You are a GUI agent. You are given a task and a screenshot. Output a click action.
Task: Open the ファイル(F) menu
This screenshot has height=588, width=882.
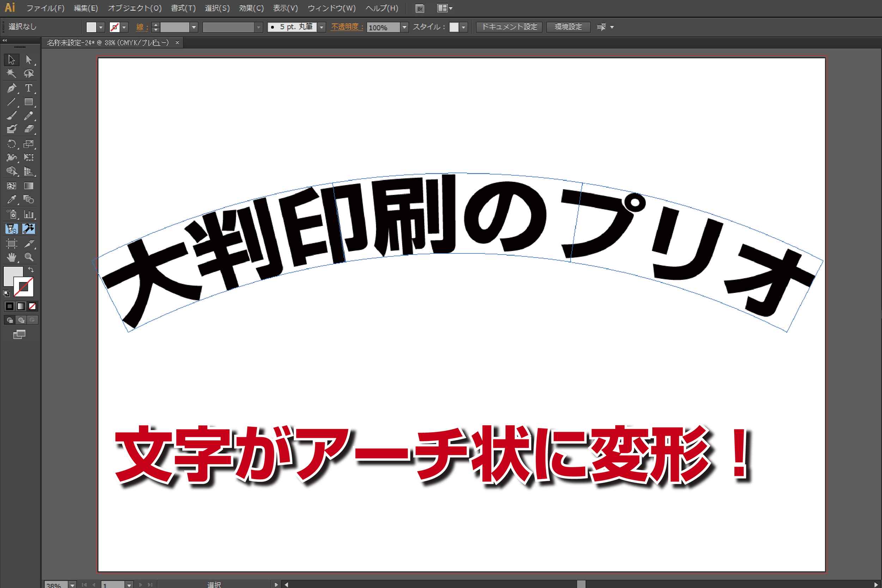click(45, 8)
